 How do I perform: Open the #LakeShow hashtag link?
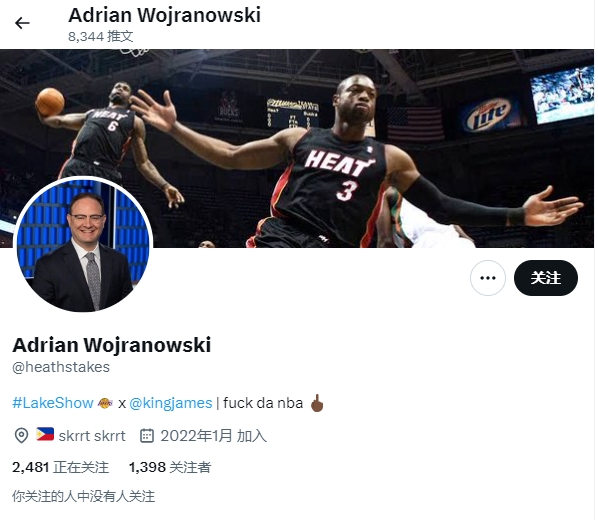[53, 403]
